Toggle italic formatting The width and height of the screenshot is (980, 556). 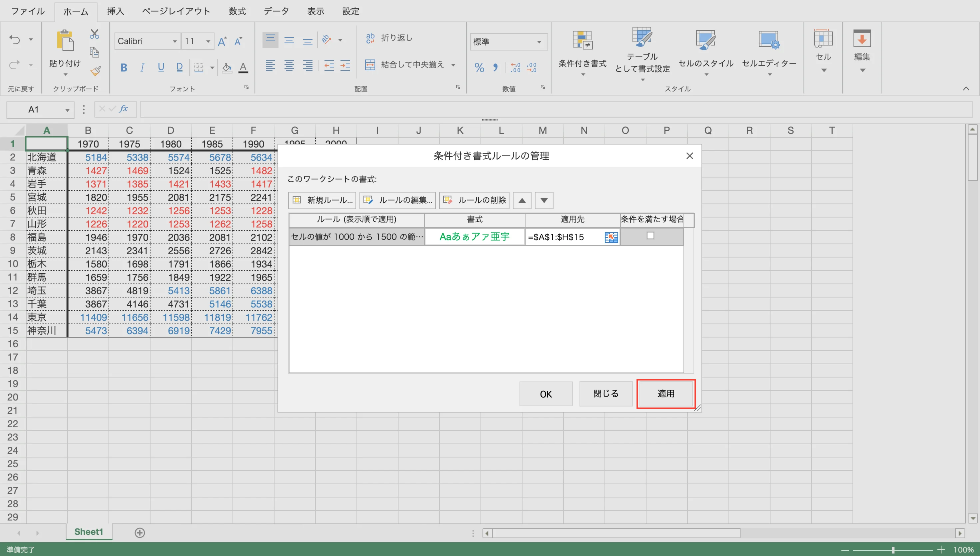point(142,68)
